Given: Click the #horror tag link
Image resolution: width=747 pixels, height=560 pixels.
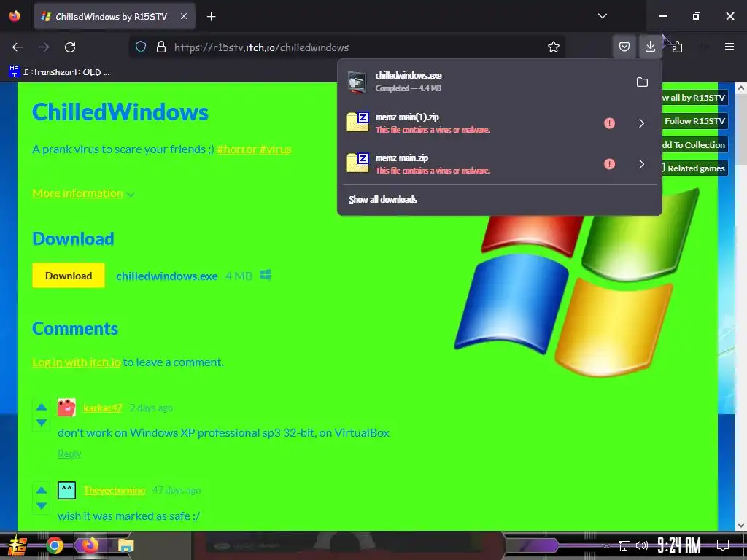Looking at the screenshot, I should [236, 149].
